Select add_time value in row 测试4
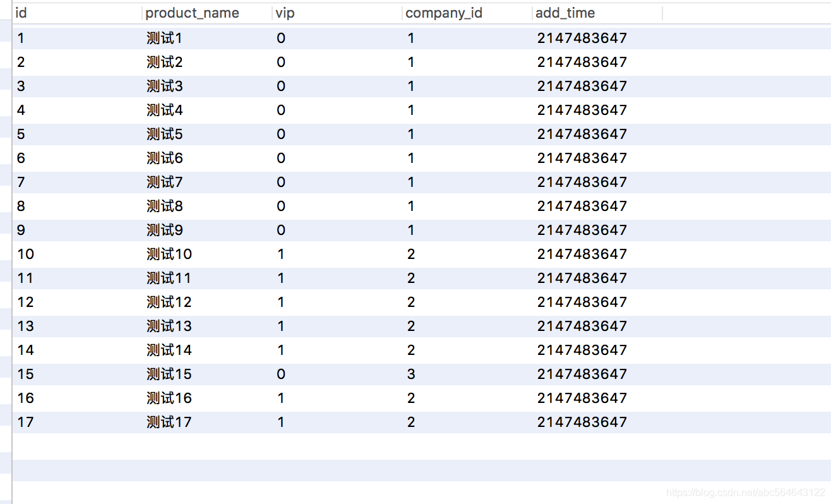The height and width of the screenshot is (504, 831). coord(582,111)
